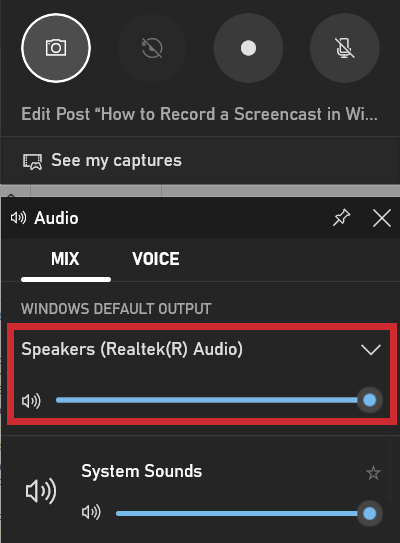Take a screenshot with the camera button
This screenshot has width=400, height=543.
56,48
